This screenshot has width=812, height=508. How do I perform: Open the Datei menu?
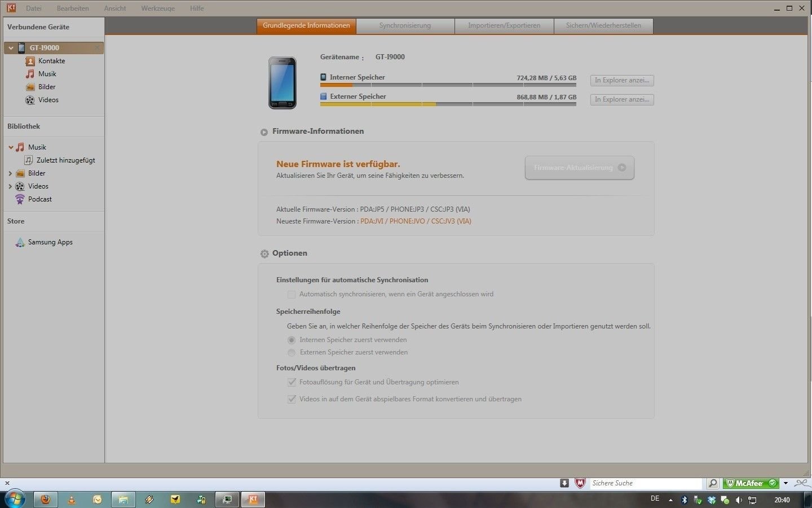click(34, 8)
